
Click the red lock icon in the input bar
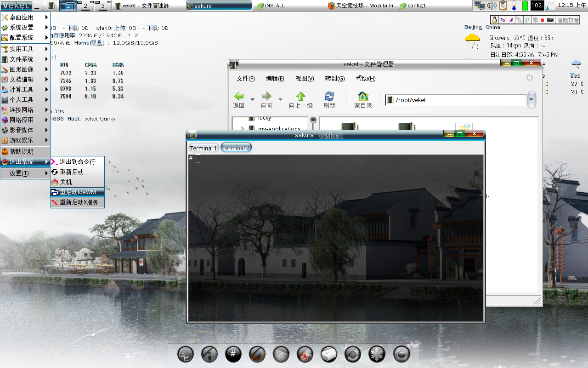coord(543,20)
